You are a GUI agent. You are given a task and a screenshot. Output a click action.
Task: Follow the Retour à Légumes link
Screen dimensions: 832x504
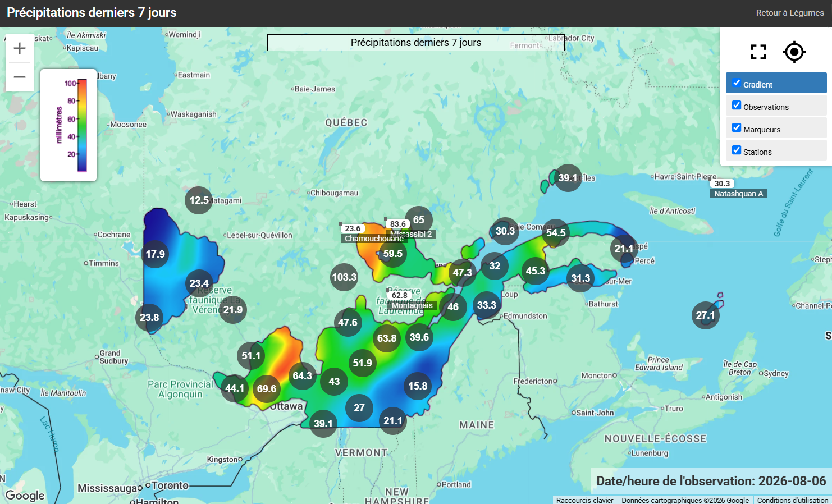click(x=790, y=13)
